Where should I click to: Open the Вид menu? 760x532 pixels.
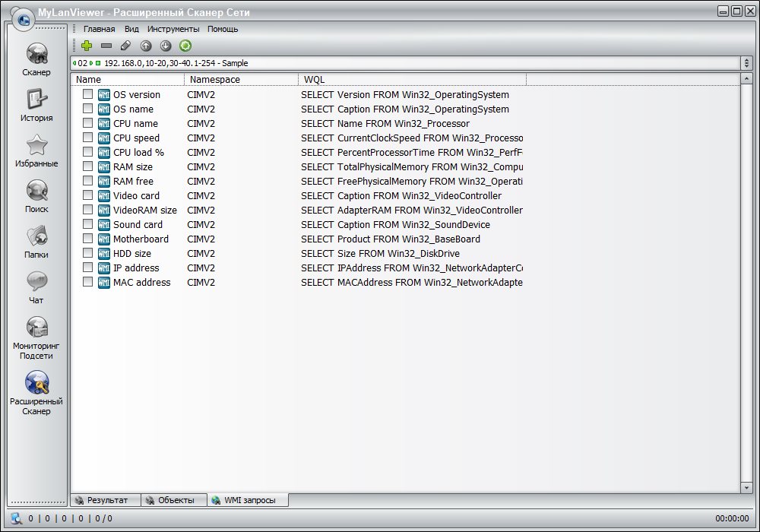131,29
